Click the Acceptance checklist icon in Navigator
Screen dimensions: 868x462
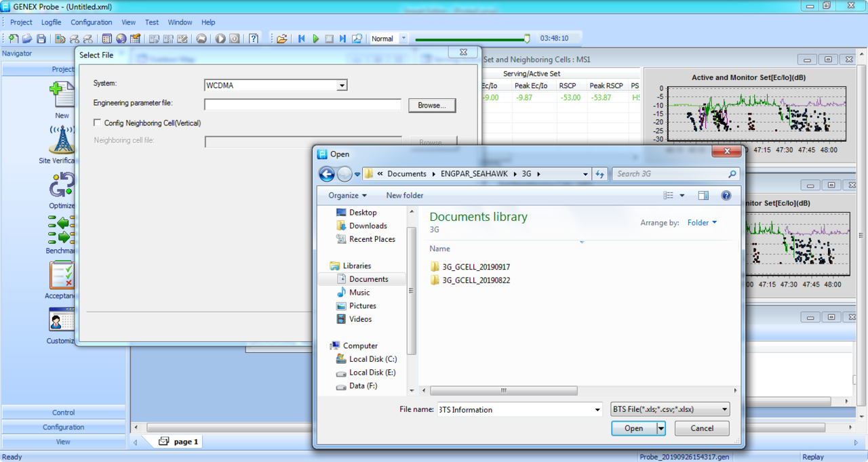tap(62, 275)
